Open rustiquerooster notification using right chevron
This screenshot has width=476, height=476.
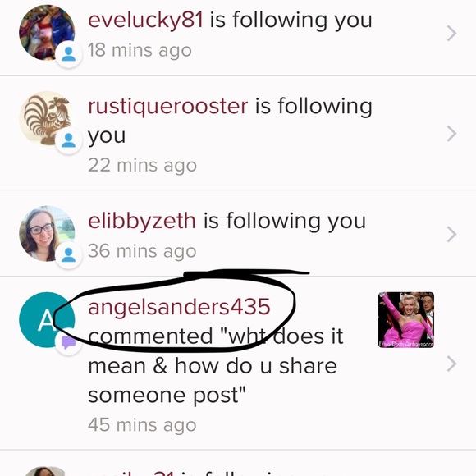click(x=451, y=134)
